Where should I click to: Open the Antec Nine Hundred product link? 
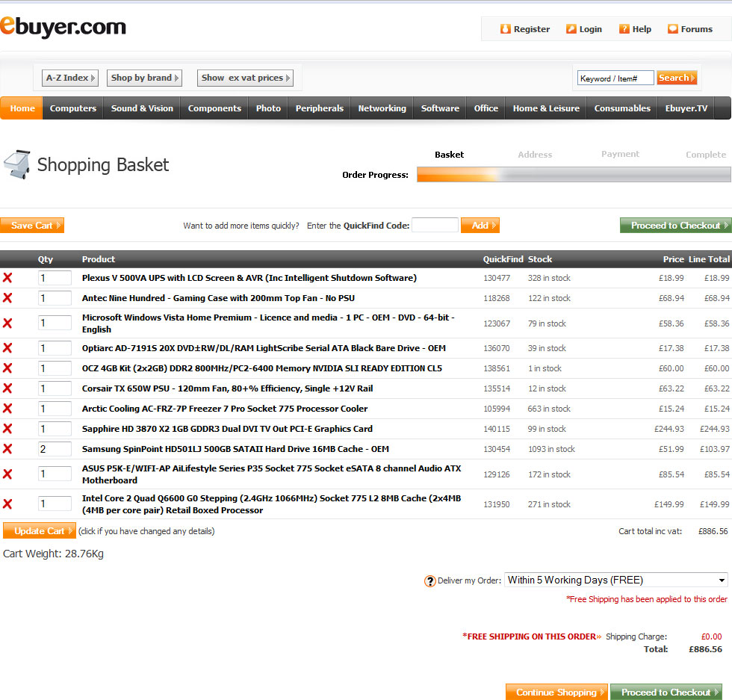218,298
